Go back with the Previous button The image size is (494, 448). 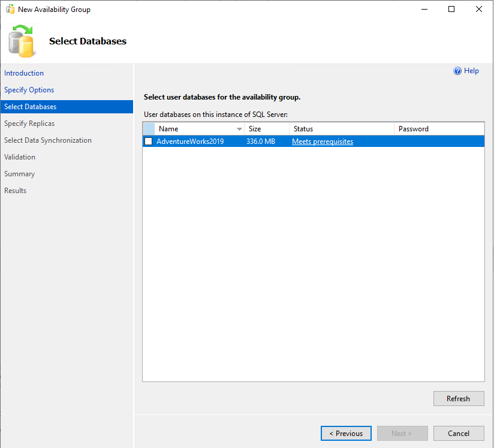pos(346,434)
